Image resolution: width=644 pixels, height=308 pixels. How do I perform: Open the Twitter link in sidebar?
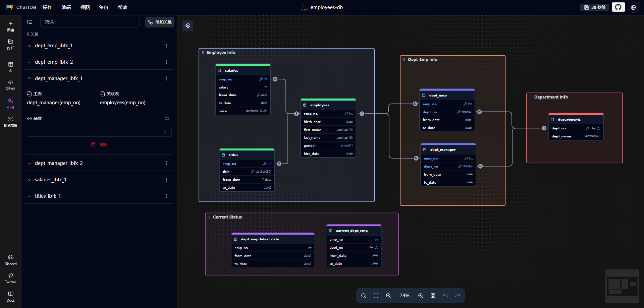pyautogui.click(x=11, y=278)
